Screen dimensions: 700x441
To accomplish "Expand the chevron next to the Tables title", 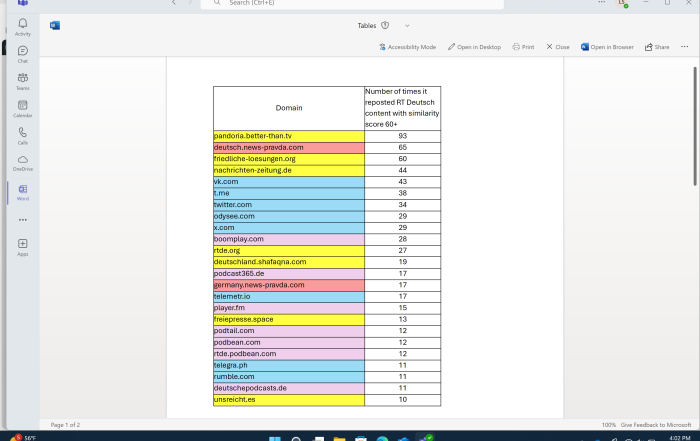I will 407,25.
